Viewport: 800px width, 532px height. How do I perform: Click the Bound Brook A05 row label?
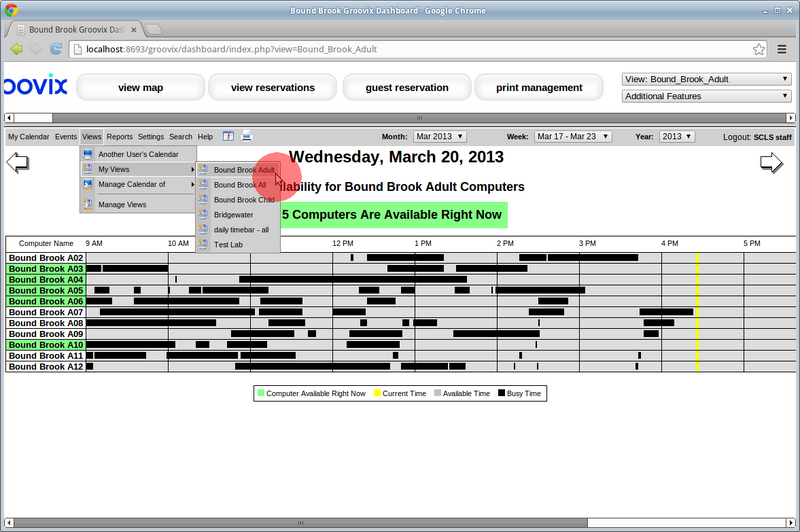coord(46,291)
